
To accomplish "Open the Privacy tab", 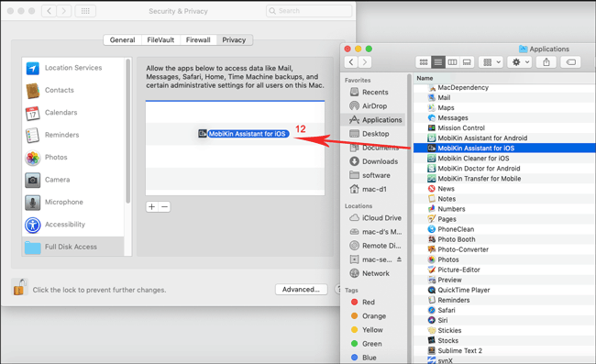I will pyautogui.click(x=234, y=40).
